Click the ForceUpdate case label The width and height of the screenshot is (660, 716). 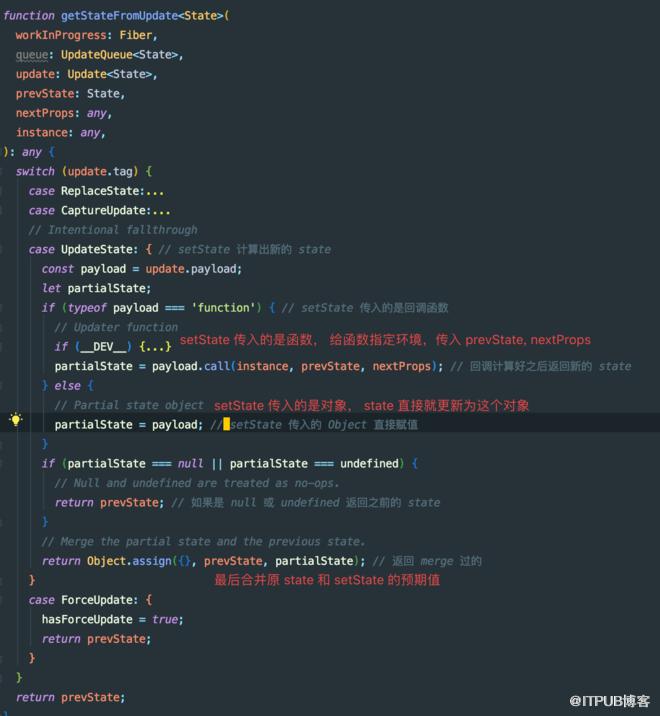96,600
